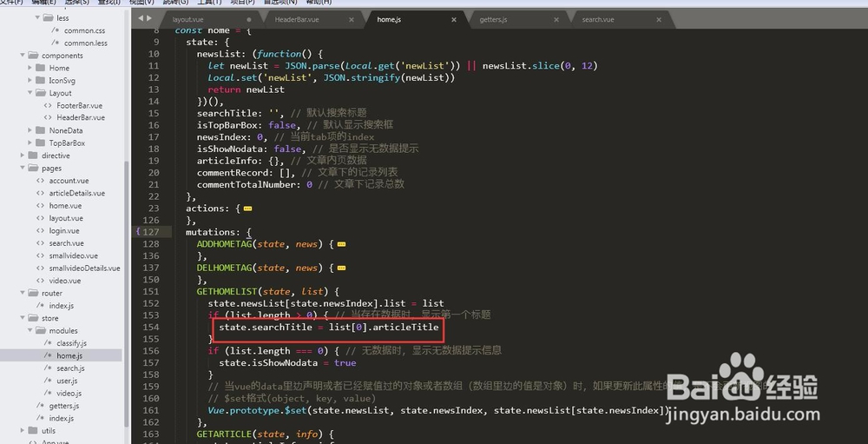Open HeaderBar.vue in the sidebar

(x=81, y=117)
